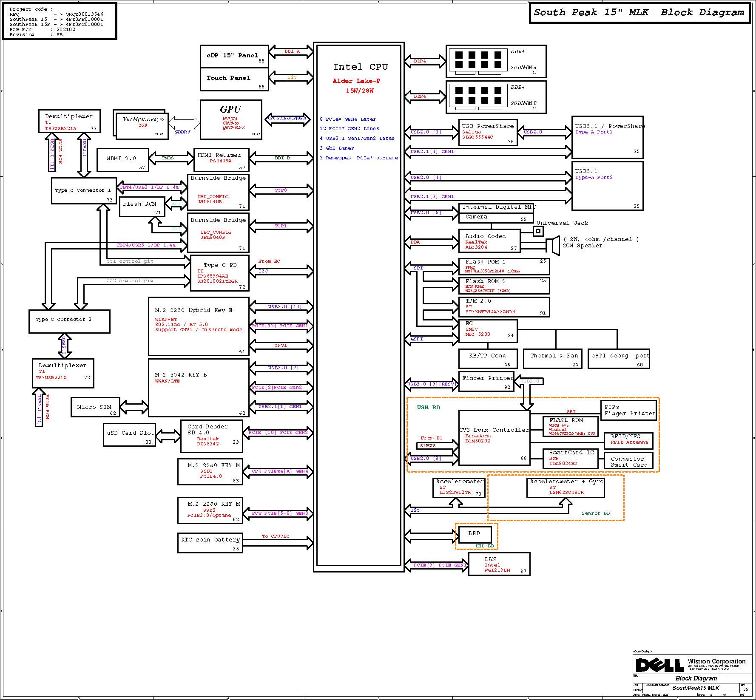Select the HDMI 2.0 block
The height and width of the screenshot is (700, 756).
(x=123, y=160)
